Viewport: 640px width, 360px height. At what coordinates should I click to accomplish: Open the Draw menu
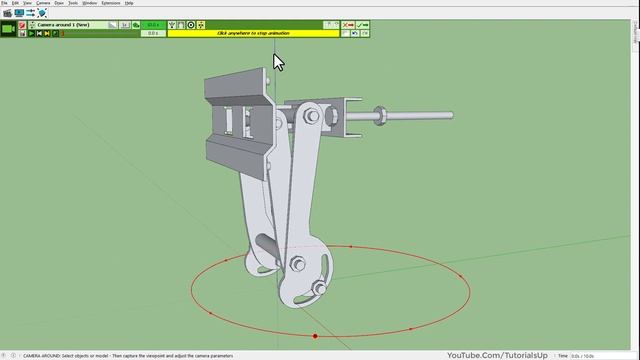(59, 3)
